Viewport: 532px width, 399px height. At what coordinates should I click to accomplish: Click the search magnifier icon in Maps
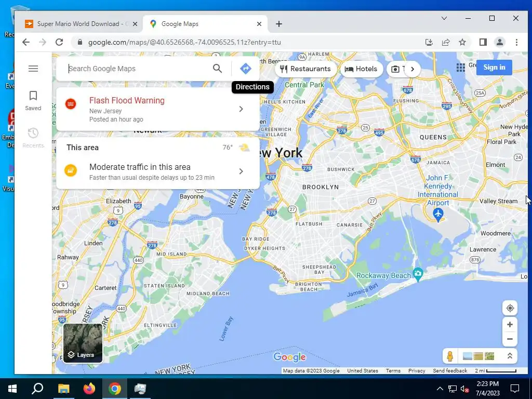click(x=218, y=69)
